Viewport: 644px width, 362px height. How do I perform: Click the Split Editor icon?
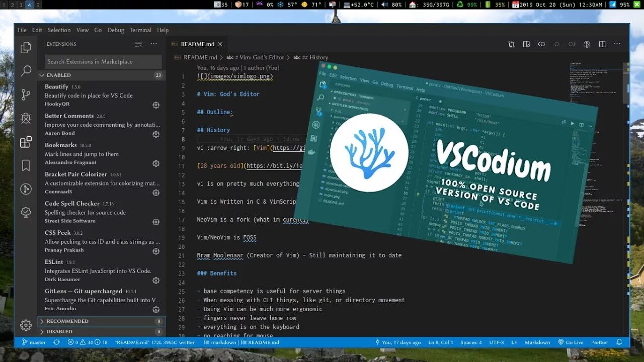click(x=602, y=44)
